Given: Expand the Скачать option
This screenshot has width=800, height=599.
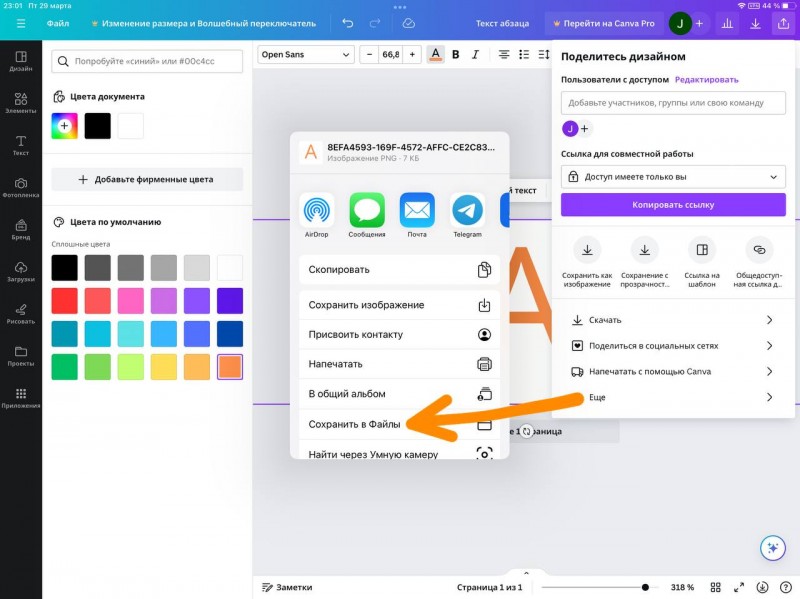Looking at the screenshot, I should (x=673, y=320).
